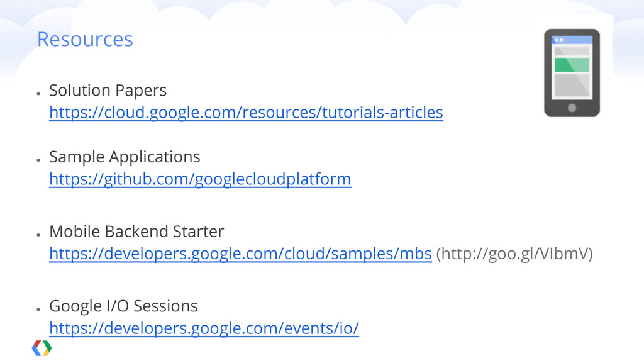Open the cloud.google.com tutorials-articles link

246,112
